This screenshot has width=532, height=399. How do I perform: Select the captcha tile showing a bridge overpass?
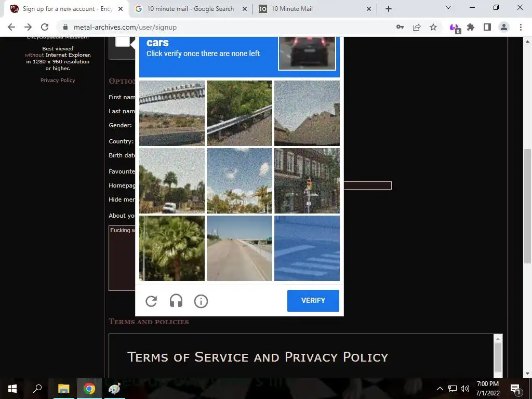pyautogui.click(x=172, y=113)
